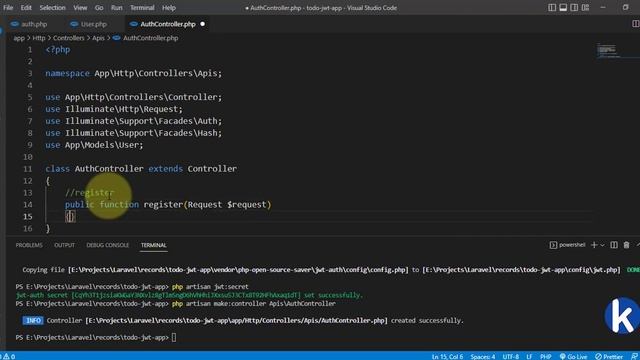Click 'Apis' in the breadcrumb
Image resolution: width=640 pixels, height=360 pixels.
(98, 38)
